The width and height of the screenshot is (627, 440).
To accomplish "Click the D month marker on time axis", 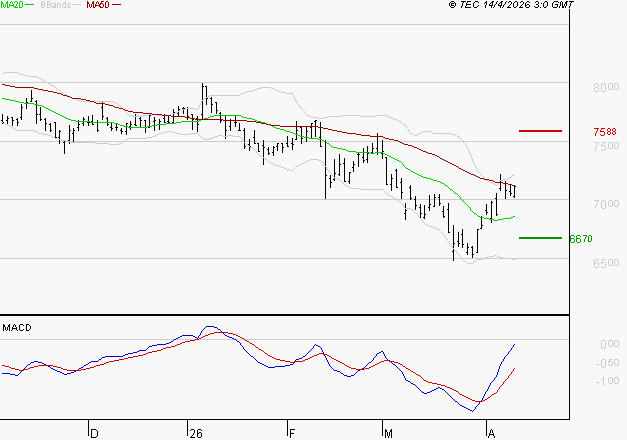I will pyautogui.click(x=94, y=434).
